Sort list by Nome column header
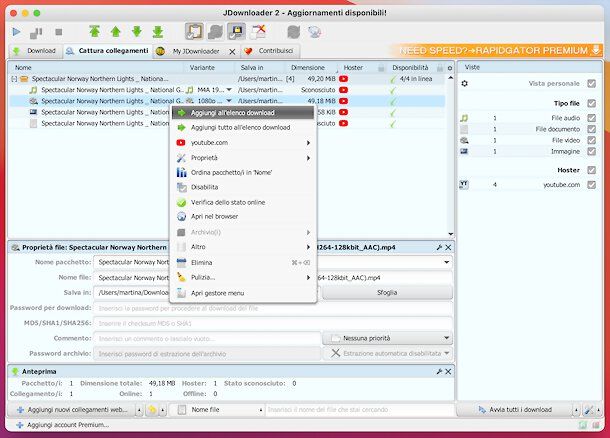 point(95,68)
